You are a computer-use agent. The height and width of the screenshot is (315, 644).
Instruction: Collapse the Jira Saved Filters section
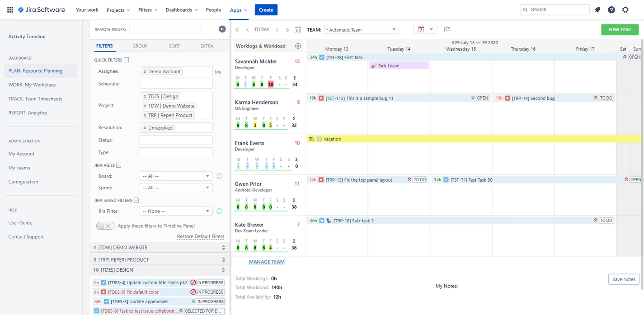(136, 200)
